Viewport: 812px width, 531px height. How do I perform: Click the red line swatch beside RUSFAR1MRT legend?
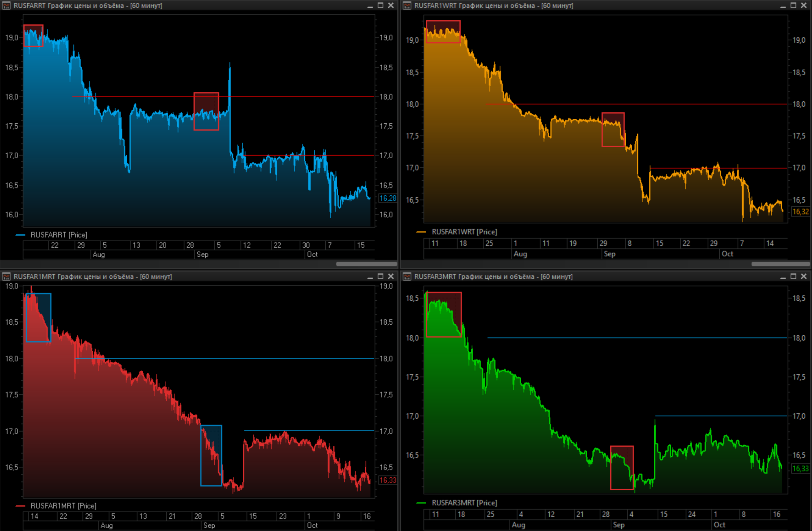(20, 506)
